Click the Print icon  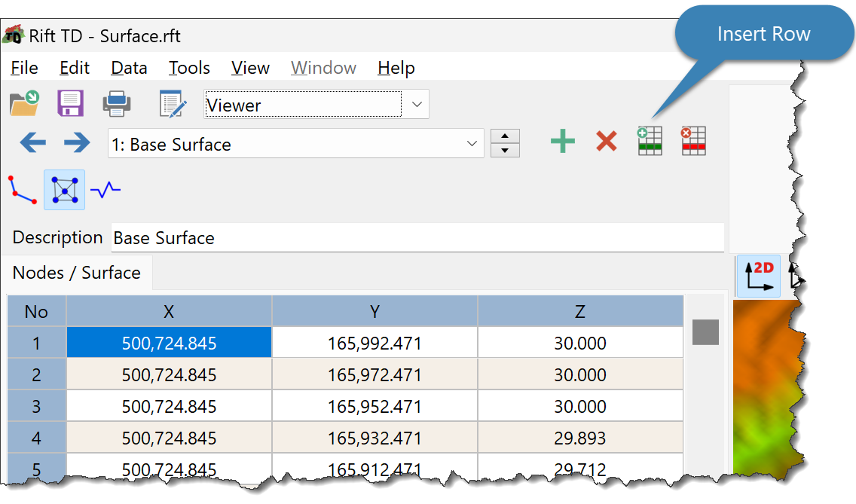click(118, 104)
